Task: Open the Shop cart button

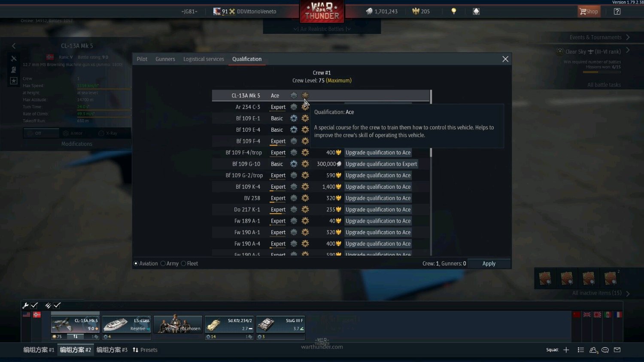Action: point(589,12)
